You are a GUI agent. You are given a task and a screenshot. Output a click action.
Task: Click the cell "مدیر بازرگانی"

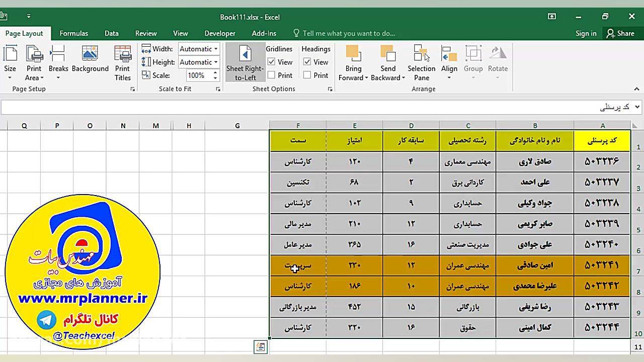(x=298, y=307)
